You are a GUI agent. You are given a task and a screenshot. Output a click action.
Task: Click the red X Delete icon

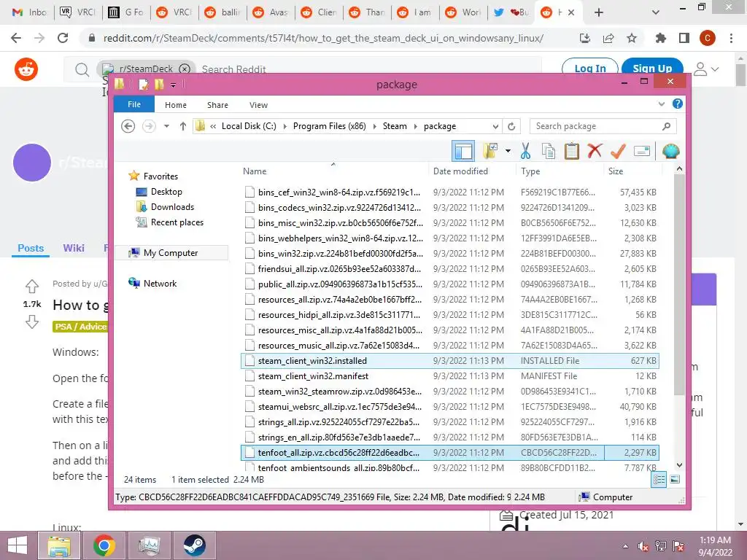coord(595,151)
